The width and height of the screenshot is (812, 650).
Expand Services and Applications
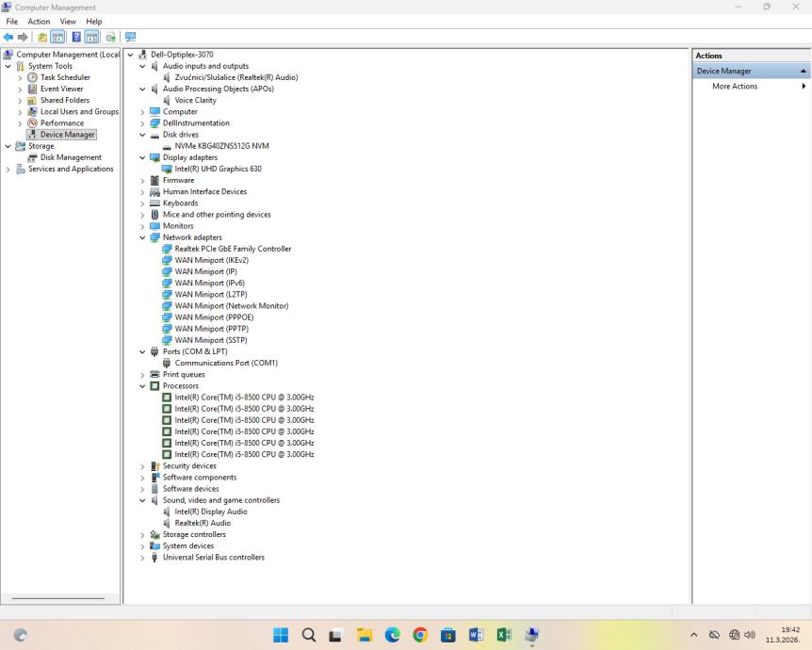point(8,170)
